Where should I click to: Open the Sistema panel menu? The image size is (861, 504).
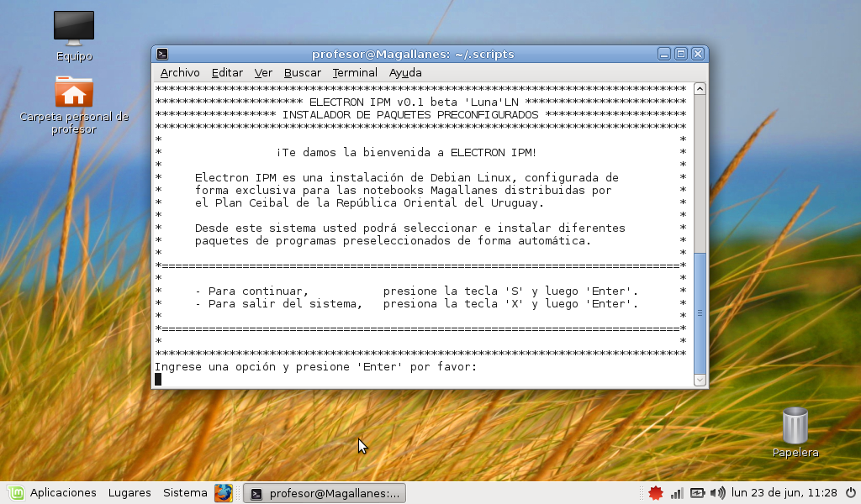(x=185, y=493)
